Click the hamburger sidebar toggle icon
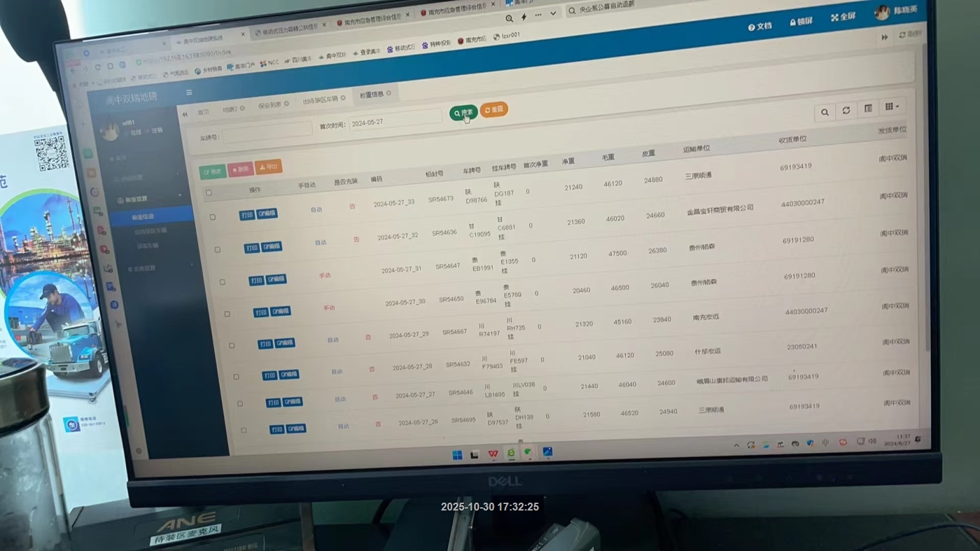Screen dimensions: 980x551 [189, 93]
